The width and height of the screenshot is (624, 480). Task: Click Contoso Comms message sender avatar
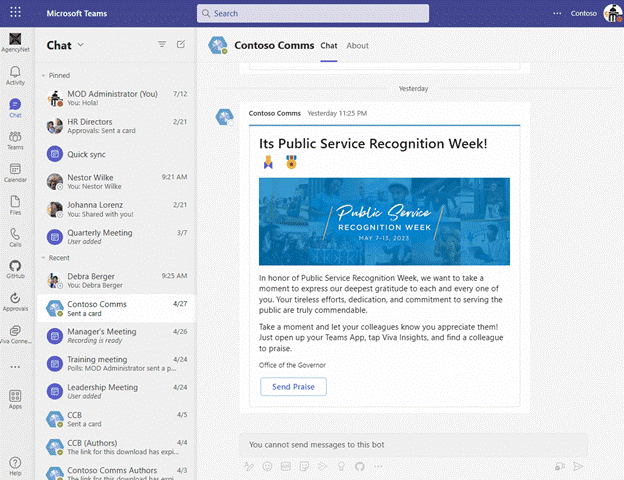[224, 117]
